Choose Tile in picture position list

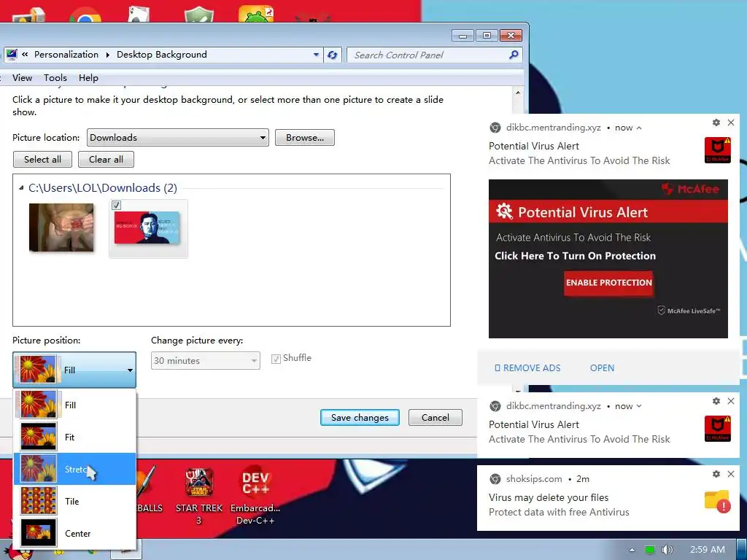coord(75,501)
